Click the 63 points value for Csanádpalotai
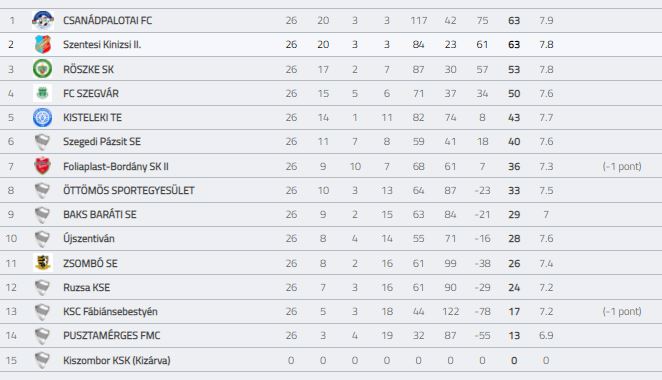The height and width of the screenshot is (380, 662). 514,21
